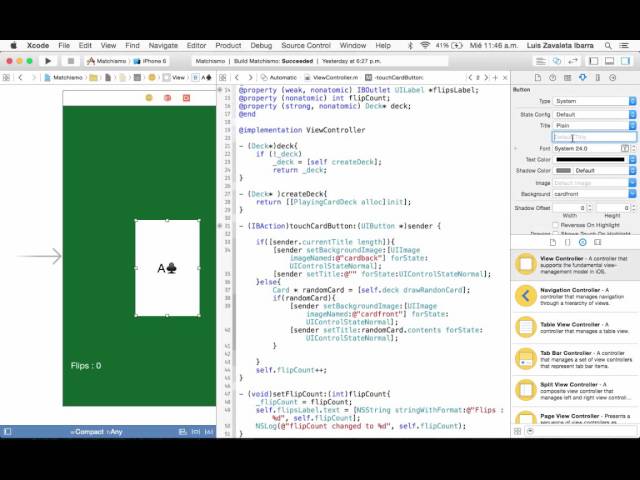640x480 pixels.
Task: Click -touchCardButton: in jump bar
Action: [395, 78]
